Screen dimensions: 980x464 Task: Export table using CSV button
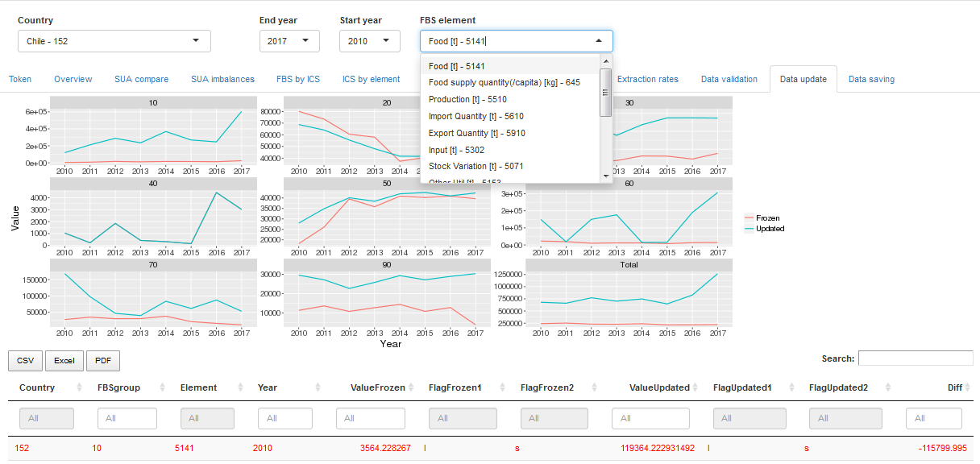(x=25, y=360)
